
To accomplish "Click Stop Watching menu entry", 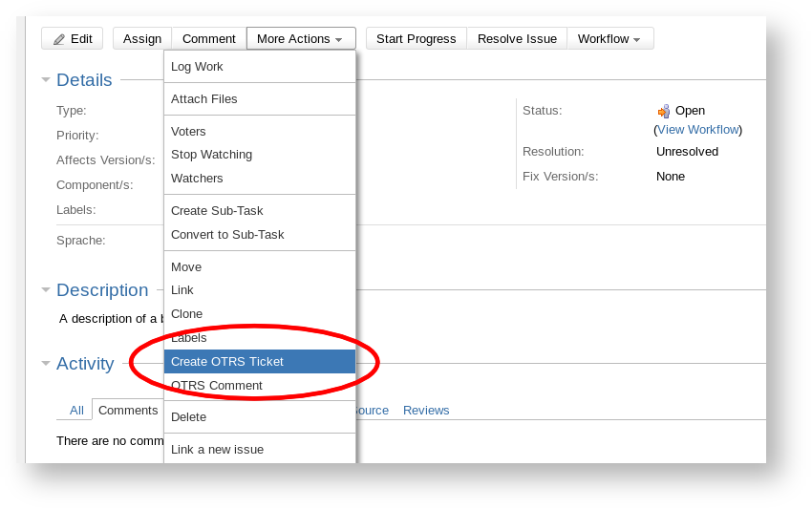I will tap(211, 155).
